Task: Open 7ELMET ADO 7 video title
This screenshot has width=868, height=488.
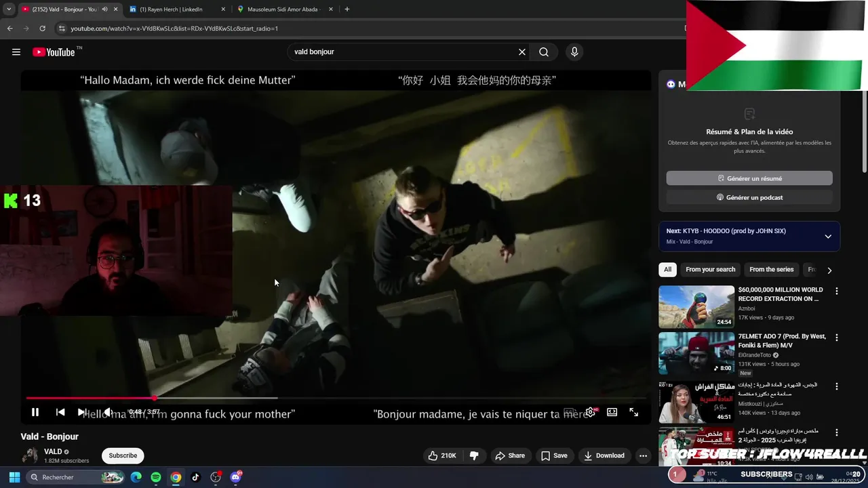Action: click(x=781, y=341)
